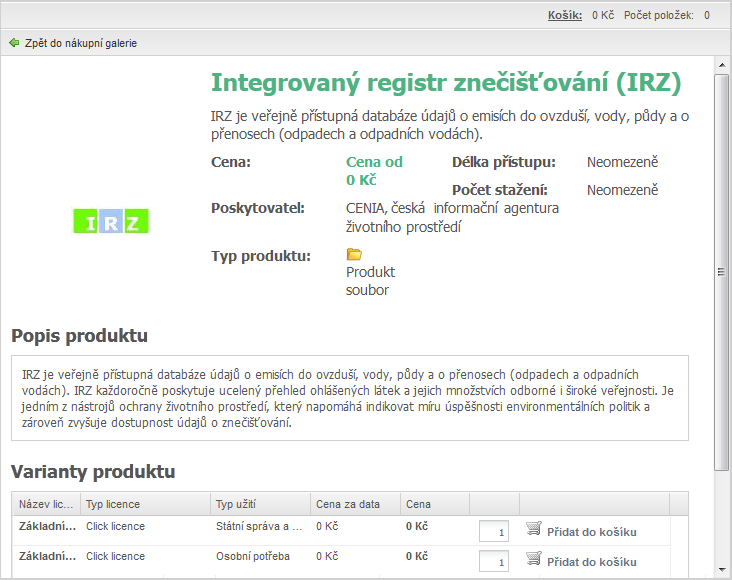Click the 'Cena od 0 Kč' price text
Viewport: 732px width, 580px height.
pos(374,171)
